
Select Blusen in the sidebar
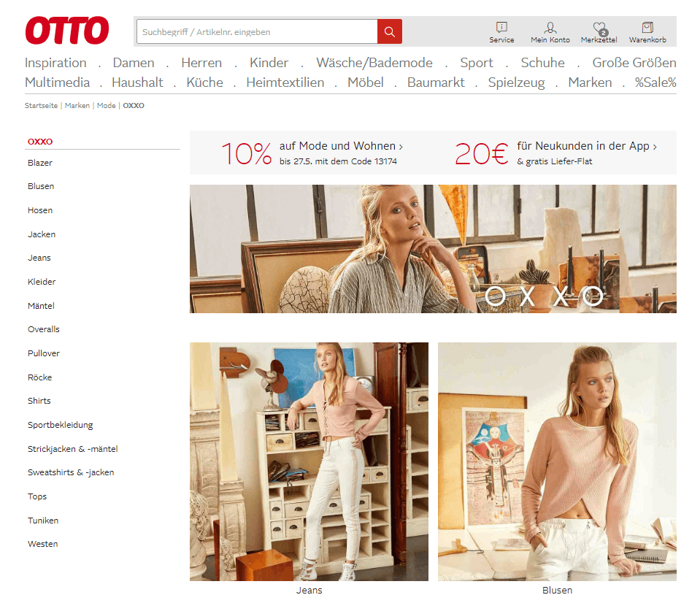coord(41,186)
